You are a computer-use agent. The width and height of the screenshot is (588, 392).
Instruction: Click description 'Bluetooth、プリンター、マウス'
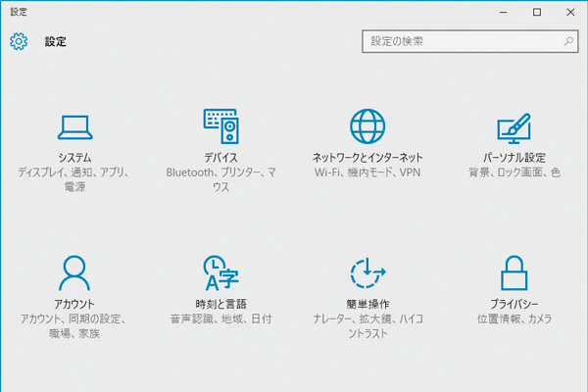(x=221, y=179)
